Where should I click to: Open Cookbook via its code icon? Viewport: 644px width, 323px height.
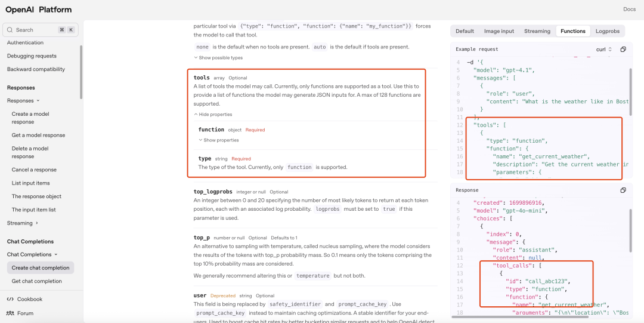[x=10, y=299]
